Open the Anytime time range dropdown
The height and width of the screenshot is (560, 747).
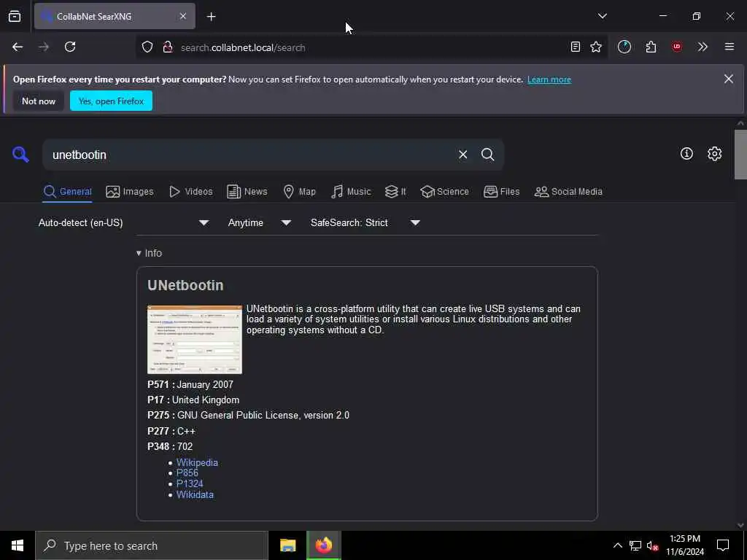(x=259, y=222)
